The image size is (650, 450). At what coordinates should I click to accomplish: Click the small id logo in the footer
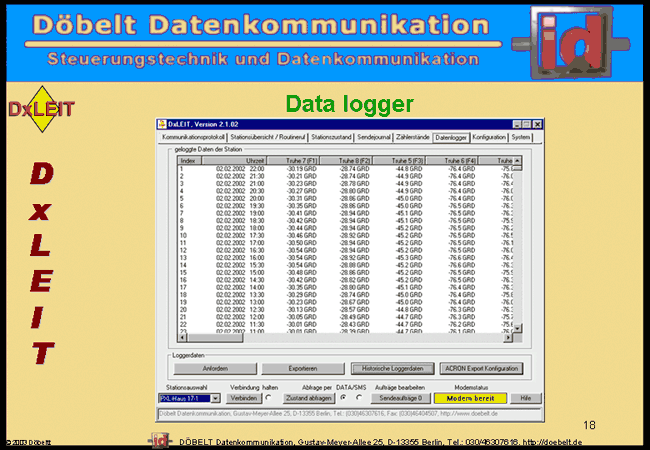click(x=160, y=440)
